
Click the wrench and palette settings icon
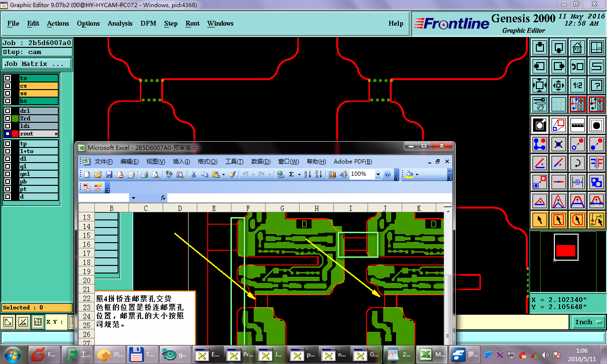coord(540,104)
